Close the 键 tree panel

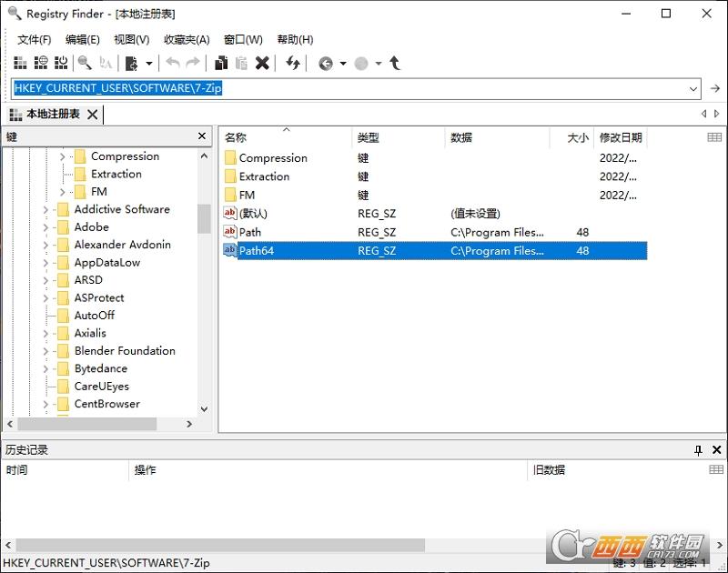(x=202, y=136)
